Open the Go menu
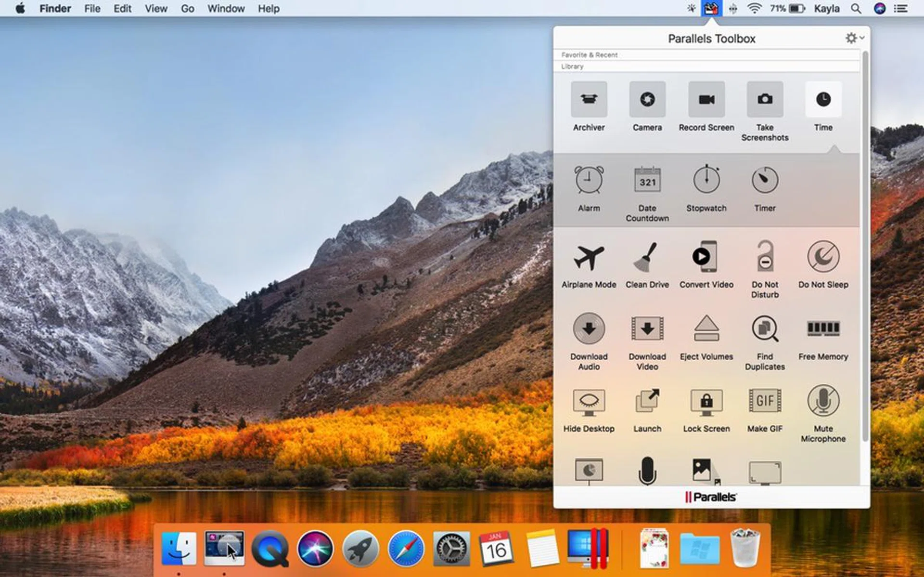924x577 pixels. pyautogui.click(x=187, y=9)
